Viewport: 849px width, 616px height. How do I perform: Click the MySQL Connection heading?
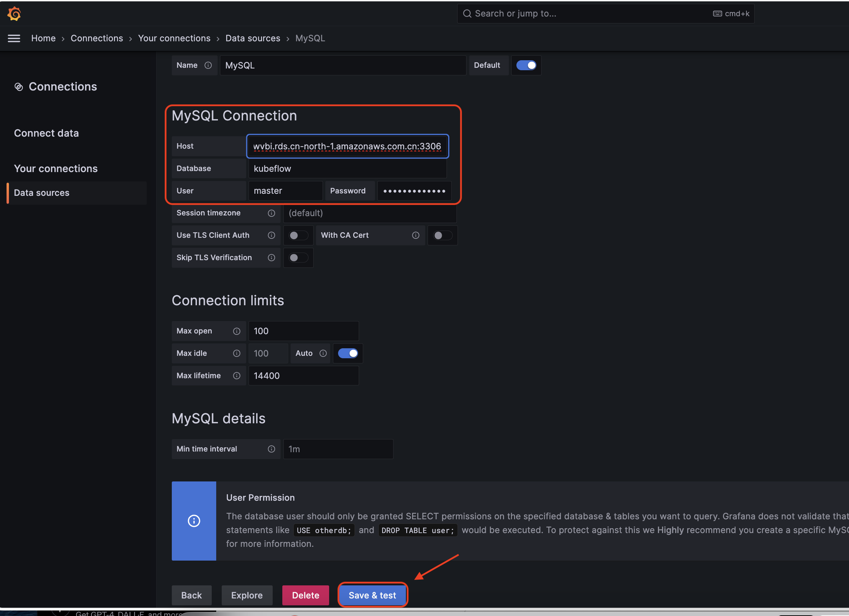pos(234,116)
